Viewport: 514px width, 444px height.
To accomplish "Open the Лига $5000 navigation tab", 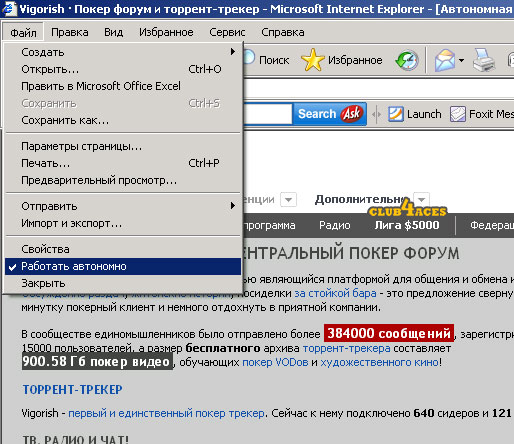I will [407, 225].
